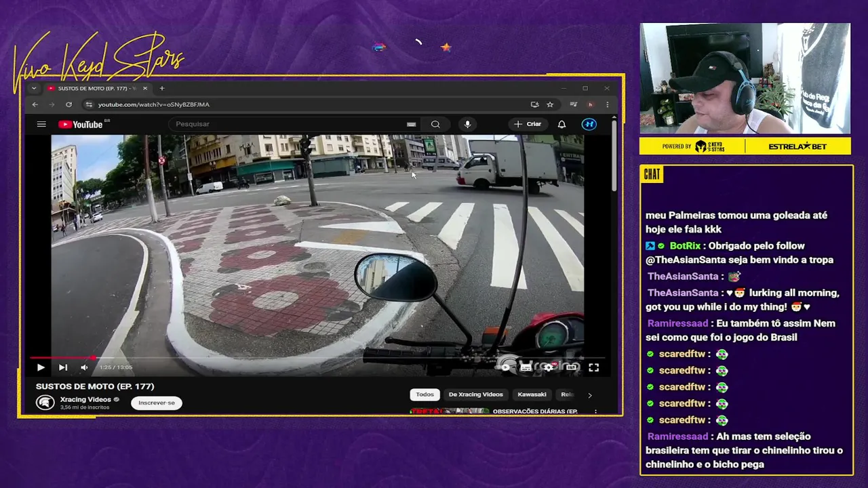Viewport: 868px width, 488px height.
Task: Open the YouTube account avatar menu
Action: pos(589,124)
